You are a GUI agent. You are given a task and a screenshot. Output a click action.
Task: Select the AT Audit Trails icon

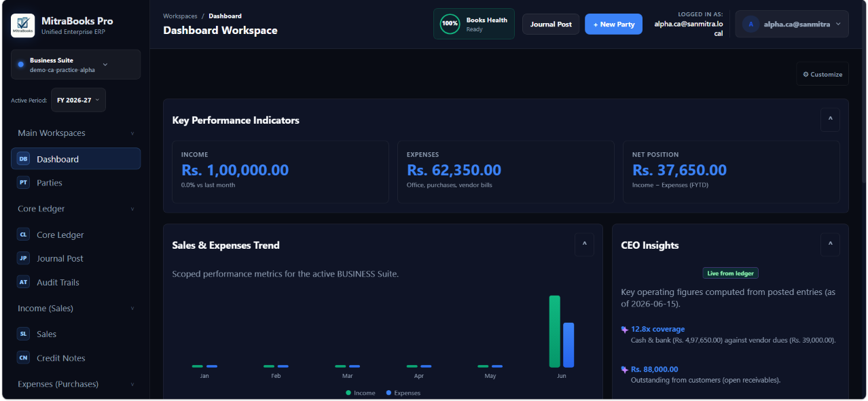tap(24, 282)
